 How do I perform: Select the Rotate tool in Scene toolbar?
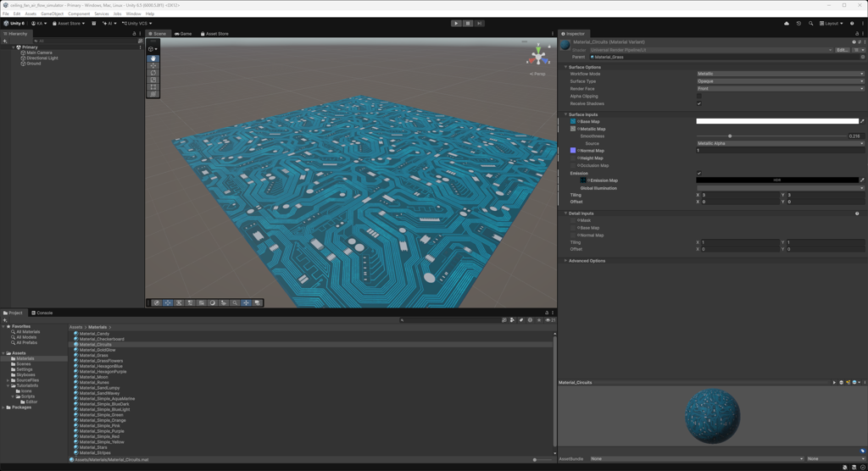point(153,73)
